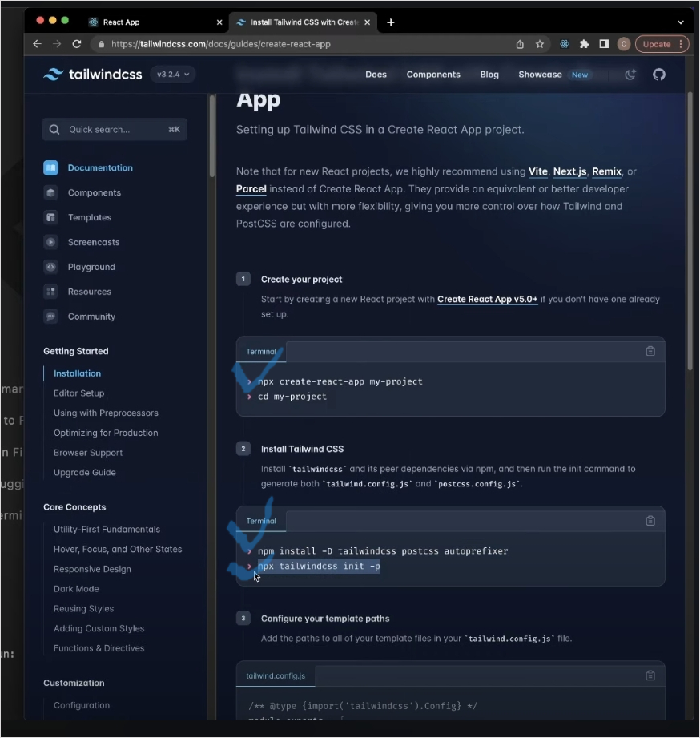The height and width of the screenshot is (738, 700).
Task: Open Adding Custom Styles page
Action: click(99, 628)
